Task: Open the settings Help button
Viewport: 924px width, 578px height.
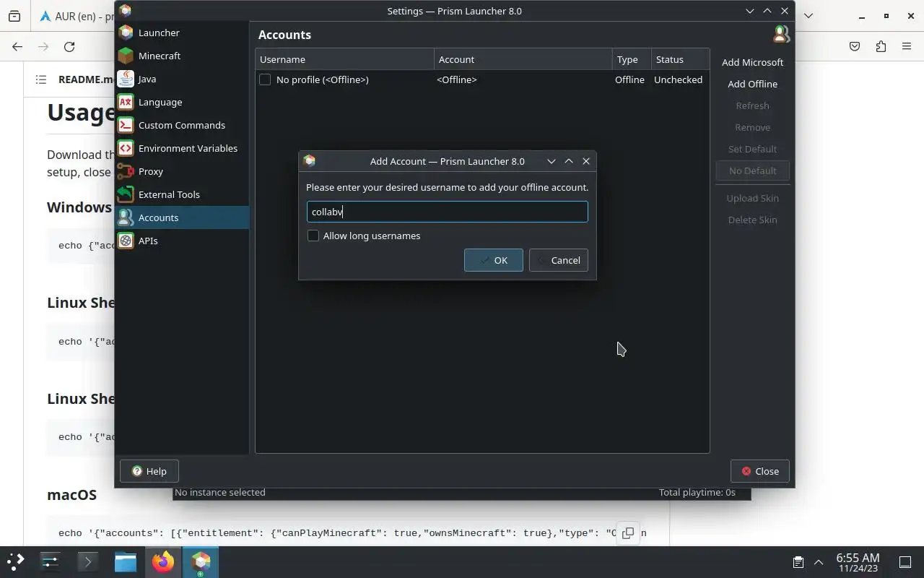Action: click(x=149, y=471)
